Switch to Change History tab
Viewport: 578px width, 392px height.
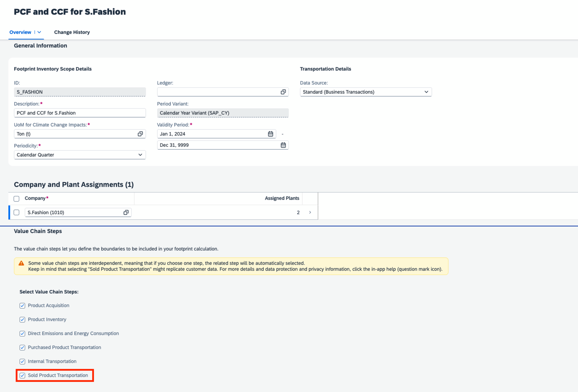[x=72, y=32]
